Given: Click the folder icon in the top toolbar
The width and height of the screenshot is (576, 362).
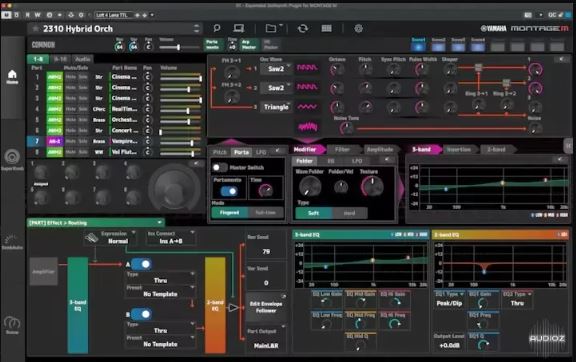Looking at the screenshot, I should [x=271, y=28].
